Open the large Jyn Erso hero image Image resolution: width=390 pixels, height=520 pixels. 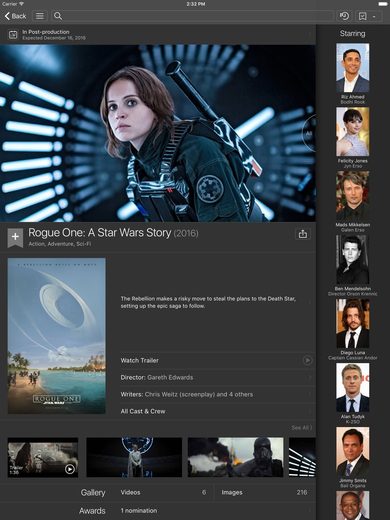(158, 133)
